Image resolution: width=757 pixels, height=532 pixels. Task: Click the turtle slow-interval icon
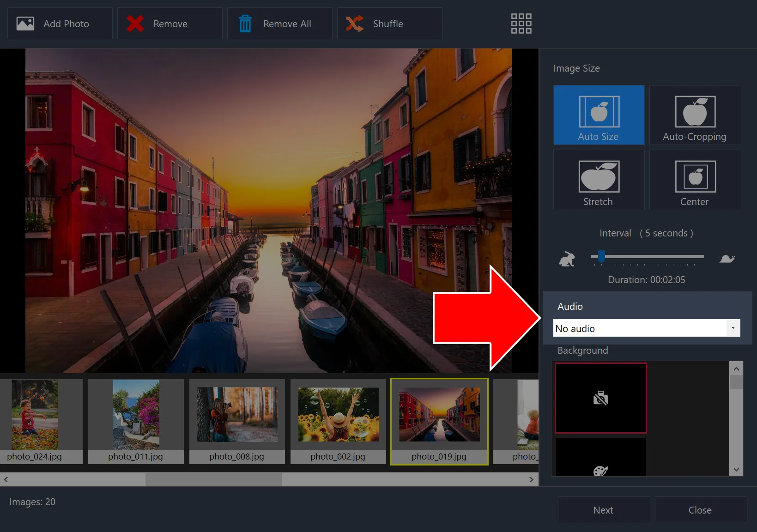pyautogui.click(x=727, y=259)
